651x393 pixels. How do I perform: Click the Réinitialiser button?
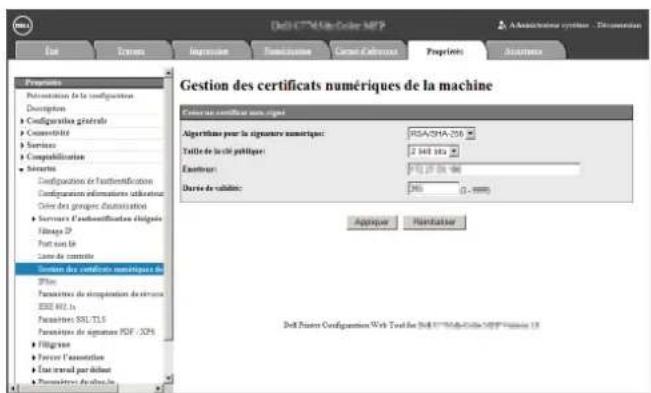pos(434,222)
